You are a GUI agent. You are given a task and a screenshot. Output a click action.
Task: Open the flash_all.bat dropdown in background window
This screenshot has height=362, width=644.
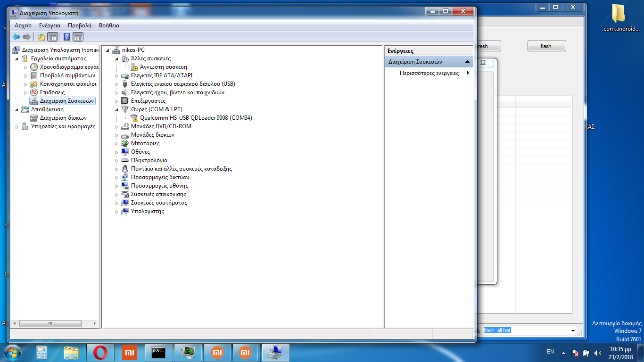click(x=573, y=331)
